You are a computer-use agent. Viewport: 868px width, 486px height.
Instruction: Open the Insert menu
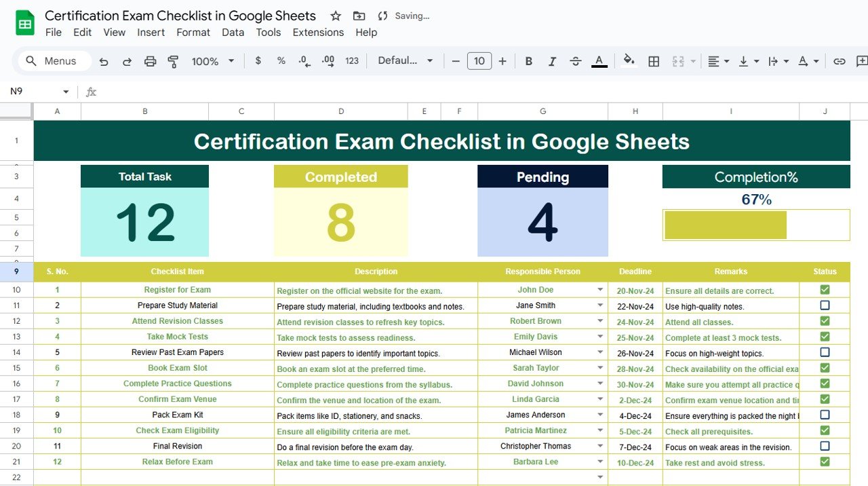pyautogui.click(x=151, y=33)
